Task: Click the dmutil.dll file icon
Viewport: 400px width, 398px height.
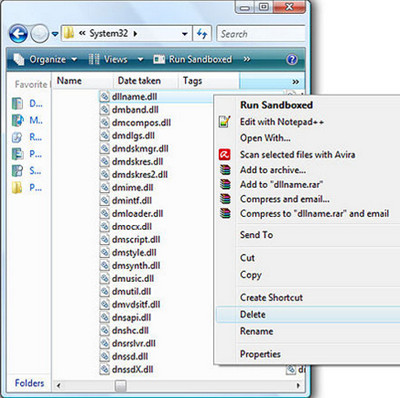Action: (x=105, y=292)
